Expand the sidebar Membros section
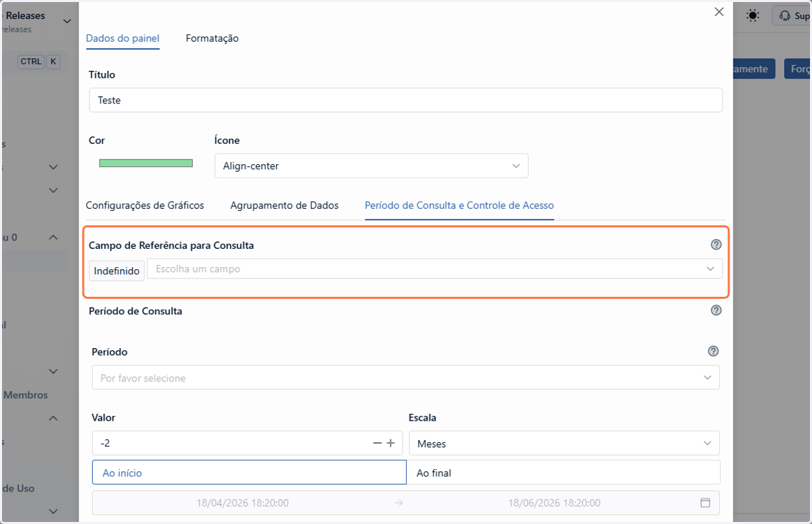 (53, 418)
